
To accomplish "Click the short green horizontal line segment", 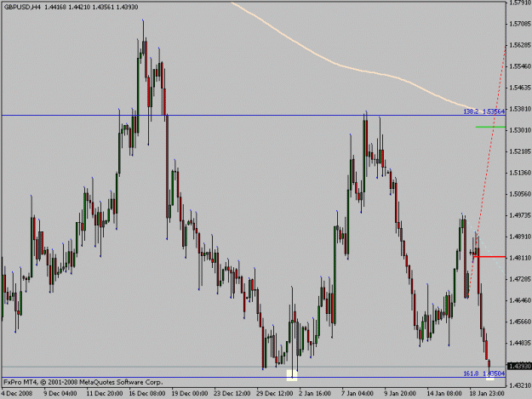I will click(490, 127).
